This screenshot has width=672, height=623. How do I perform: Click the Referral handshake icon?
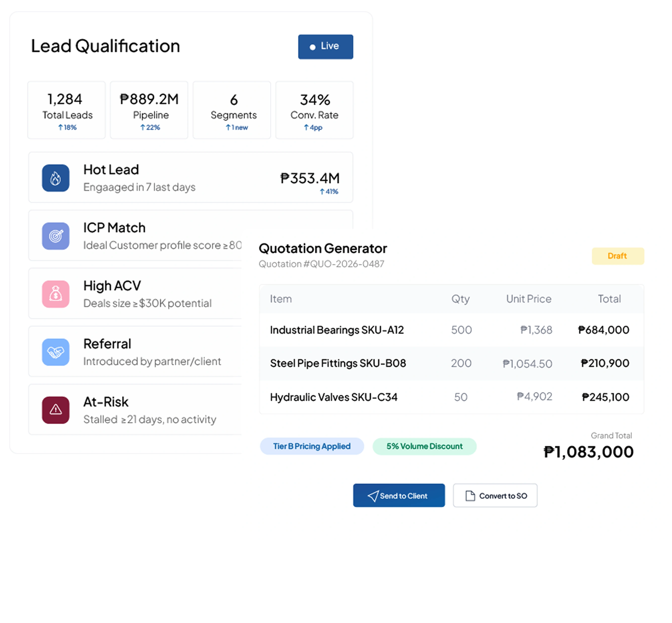56,352
